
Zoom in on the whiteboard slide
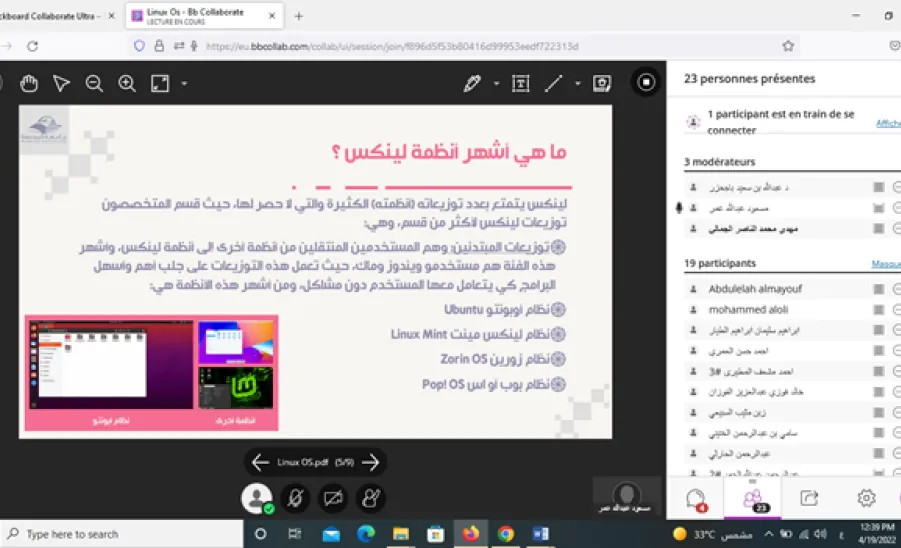point(126,84)
